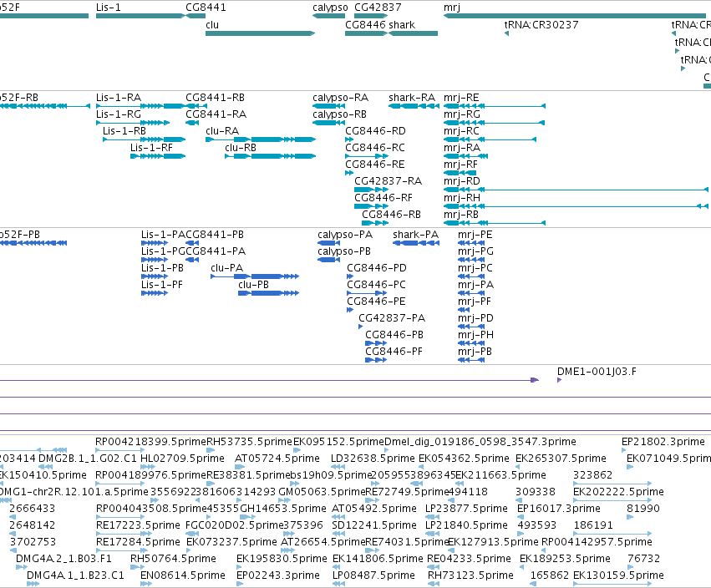Select the clu-PB protein label
This screenshot has height=588, width=711.
click(253, 285)
